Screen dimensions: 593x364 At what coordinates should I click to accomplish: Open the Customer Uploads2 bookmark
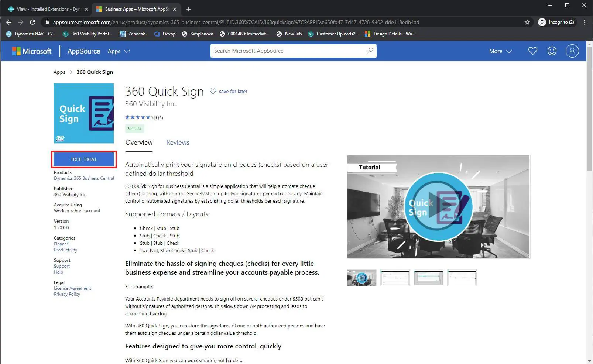(x=333, y=34)
